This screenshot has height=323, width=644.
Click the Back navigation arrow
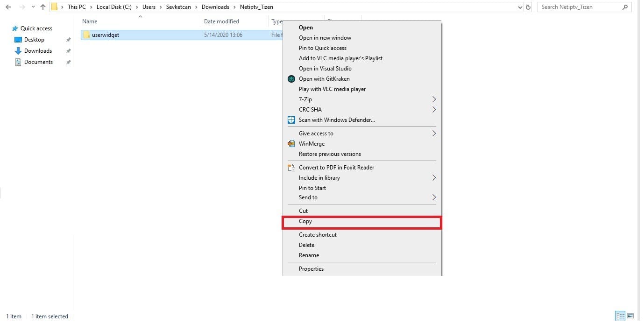click(8, 7)
